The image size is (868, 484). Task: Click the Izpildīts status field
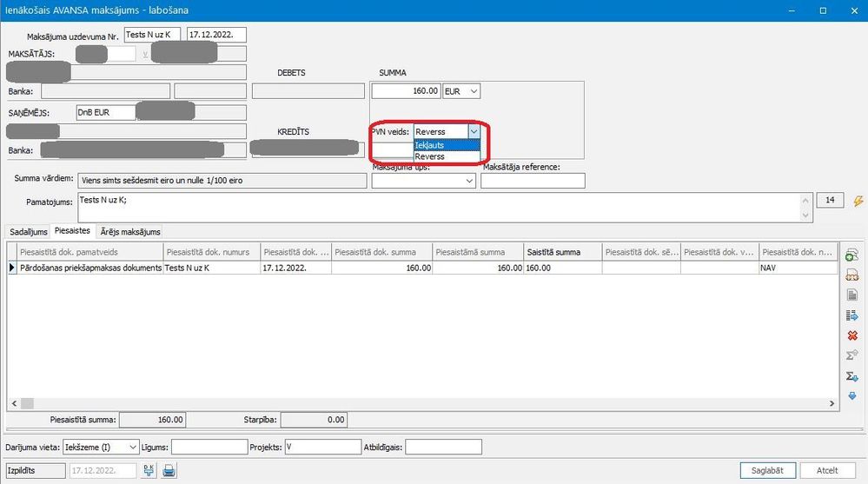click(36, 471)
